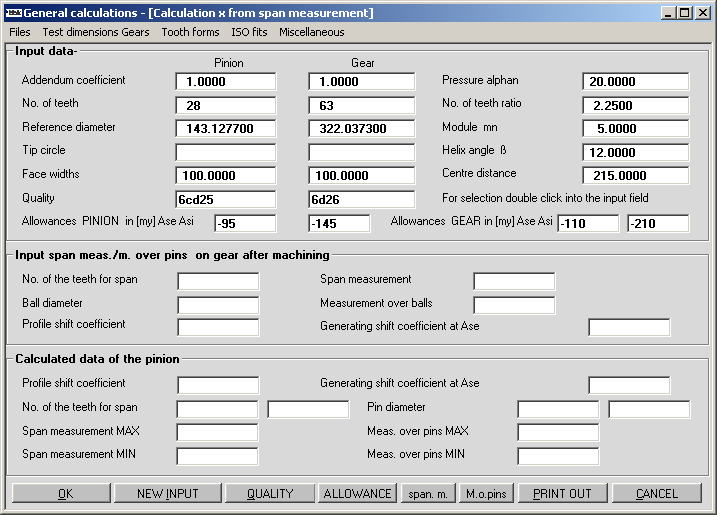This screenshot has height=515, width=717.
Task: Select the Helix angle input field
Action: [x=635, y=152]
